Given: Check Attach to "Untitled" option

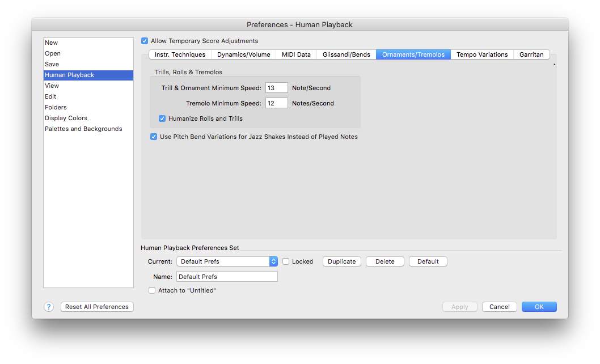Looking at the screenshot, I should tap(152, 290).
